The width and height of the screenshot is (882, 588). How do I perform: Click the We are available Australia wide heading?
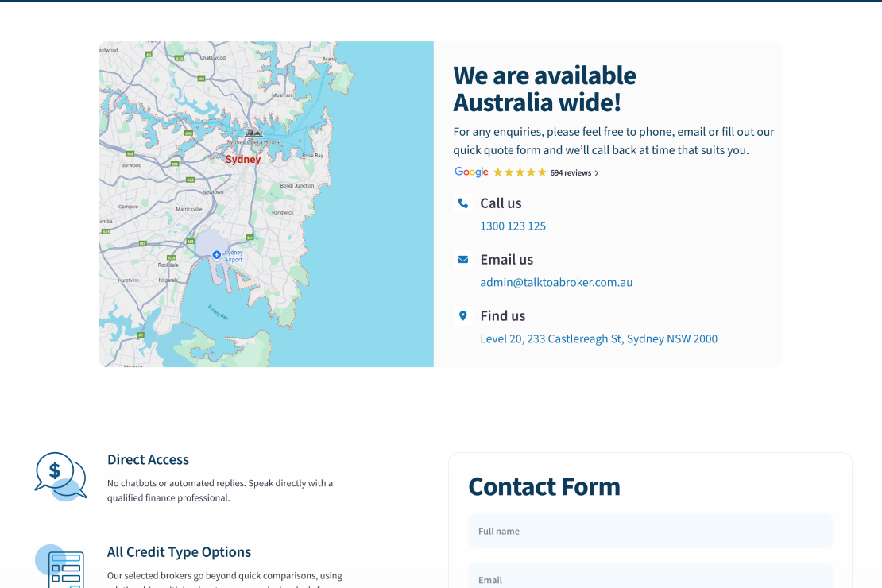[x=544, y=89]
